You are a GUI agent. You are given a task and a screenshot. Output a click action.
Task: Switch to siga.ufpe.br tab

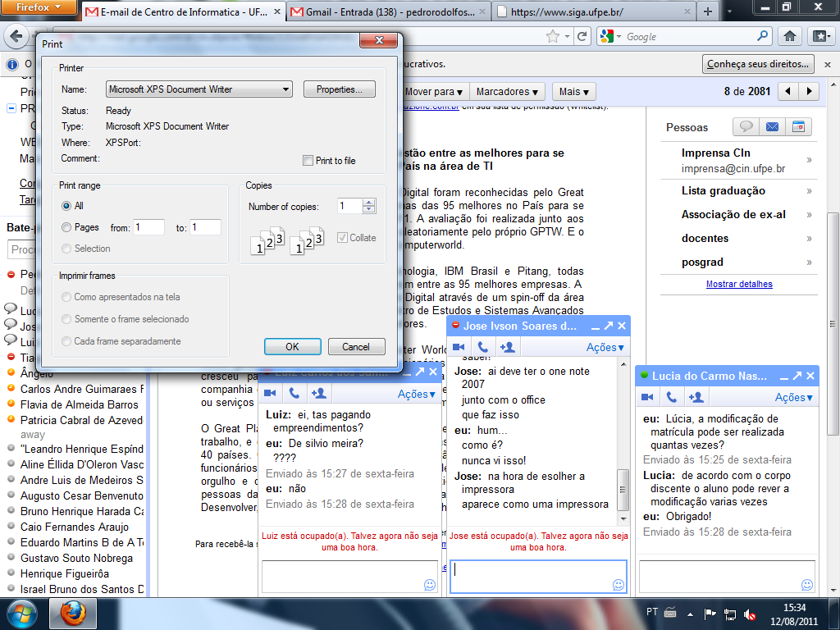tap(594, 11)
